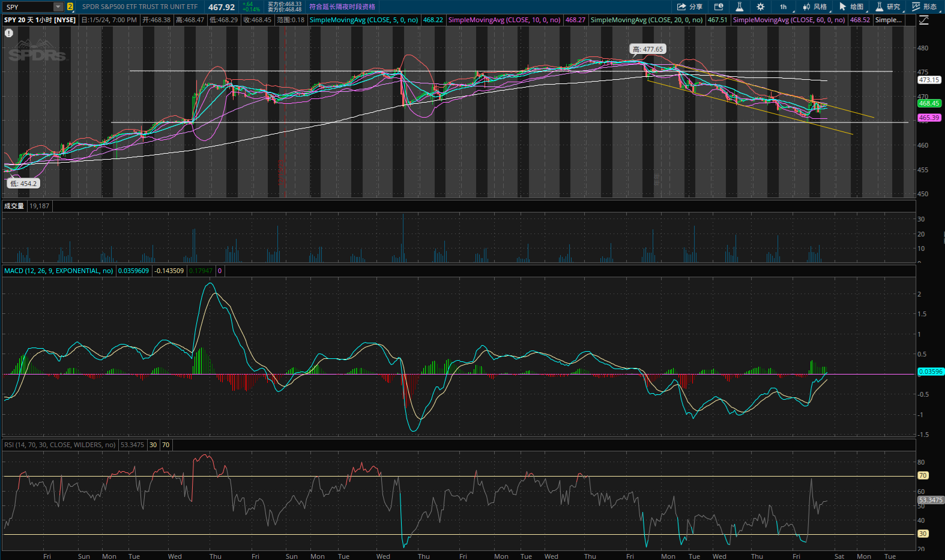The image size is (945, 560).
Task: Click the 卖方价:468.48 ask quote
Action: 285,10
